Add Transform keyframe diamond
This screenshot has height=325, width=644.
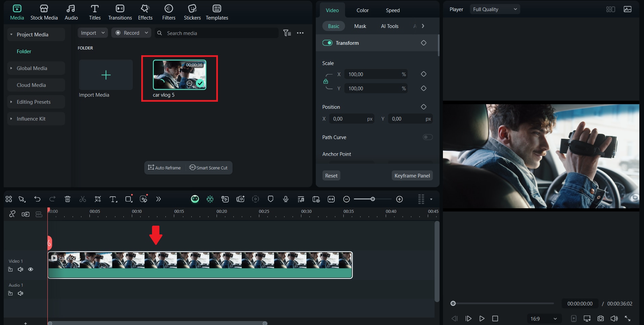click(x=424, y=43)
